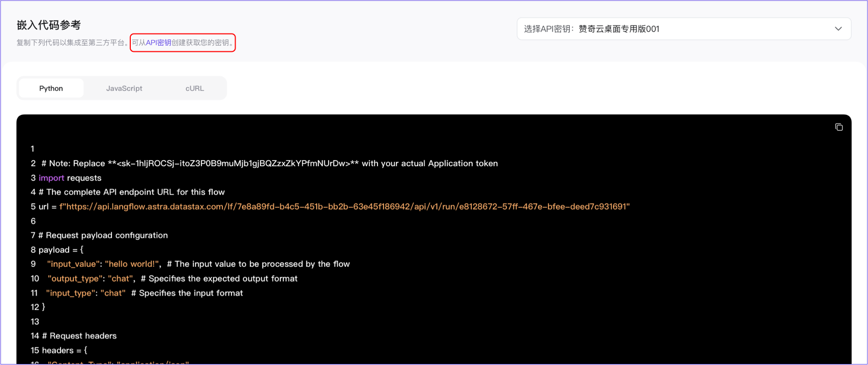Switch to the Python tab
The image size is (868, 365).
51,88
